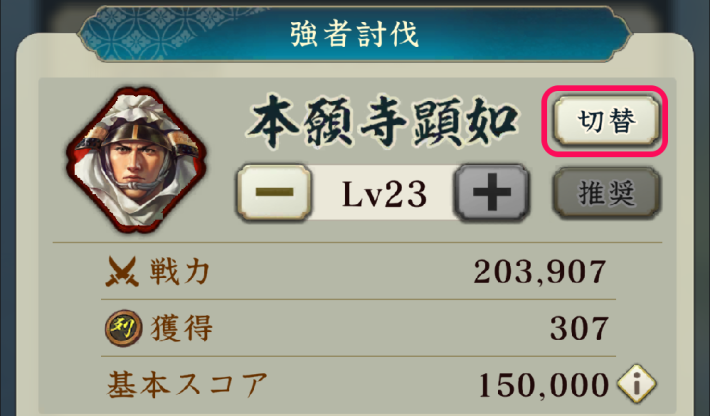This screenshot has height=416, width=710.
Task: Decrease level with the minus button
Action: [x=274, y=192]
